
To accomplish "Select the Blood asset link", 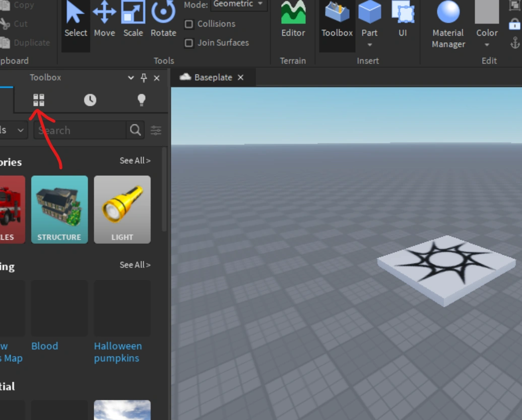I will click(x=45, y=346).
